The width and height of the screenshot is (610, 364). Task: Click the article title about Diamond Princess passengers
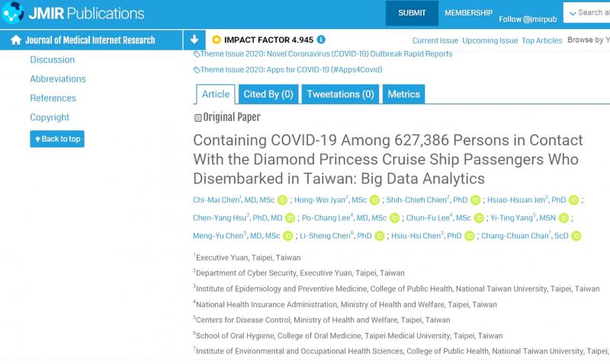click(x=388, y=159)
